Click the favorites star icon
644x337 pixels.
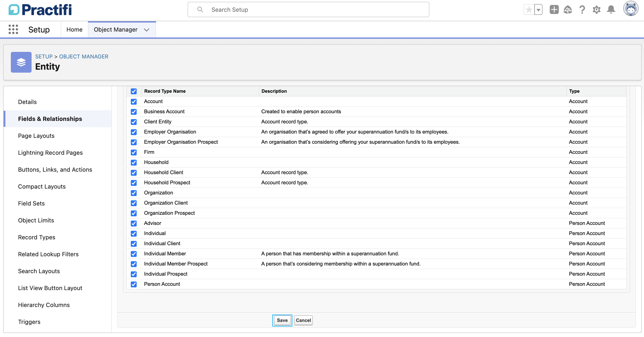point(529,10)
